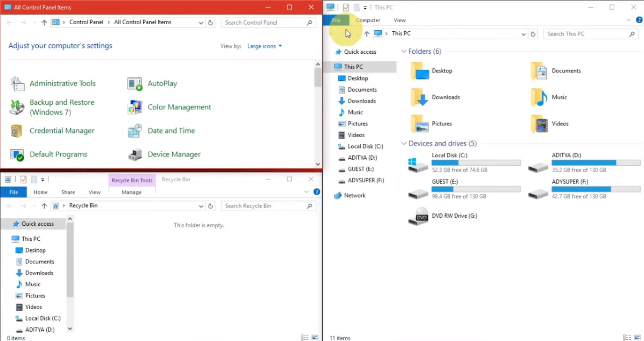Image resolution: width=644 pixels, height=341 pixels.
Task: Open Share tab in Recycle Bin ribbon
Action: coord(68,192)
